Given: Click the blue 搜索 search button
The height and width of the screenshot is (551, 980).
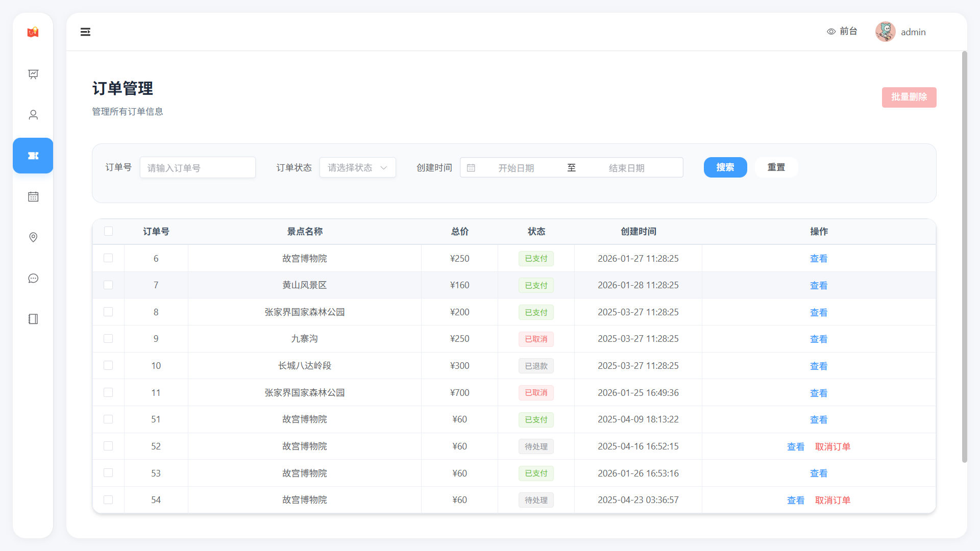Looking at the screenshot, I should click(725, 167).
